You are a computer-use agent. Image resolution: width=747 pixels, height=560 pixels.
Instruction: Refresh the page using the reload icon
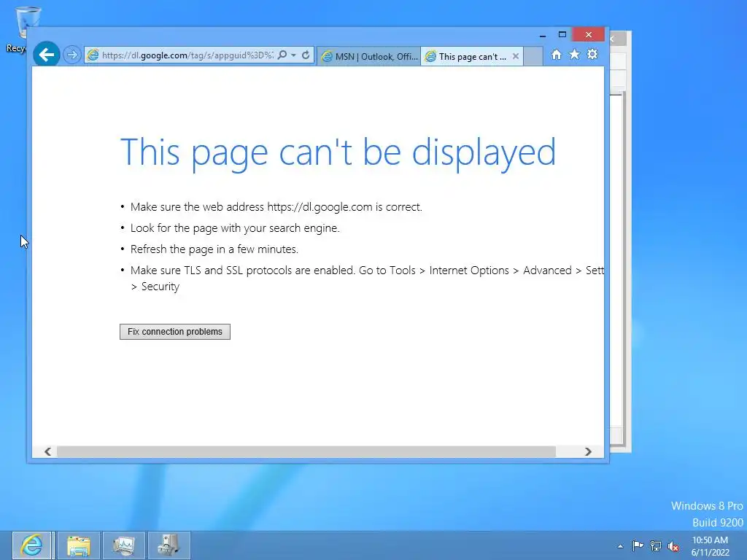[306, 55]
